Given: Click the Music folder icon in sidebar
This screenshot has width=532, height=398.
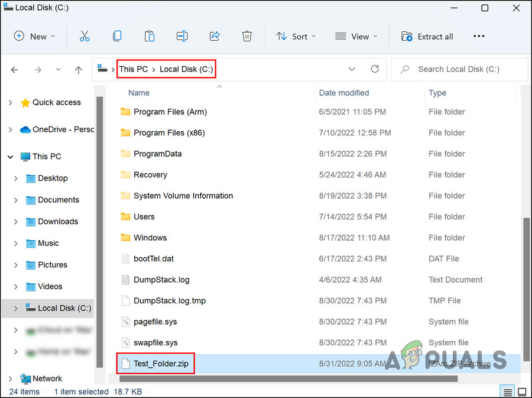Looking at the screenshot, I should 31,243.
